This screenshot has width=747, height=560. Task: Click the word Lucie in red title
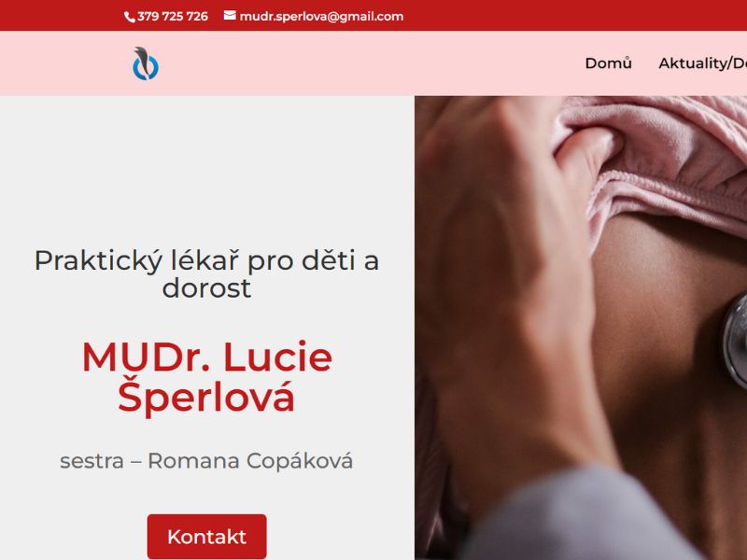(277, 357)
